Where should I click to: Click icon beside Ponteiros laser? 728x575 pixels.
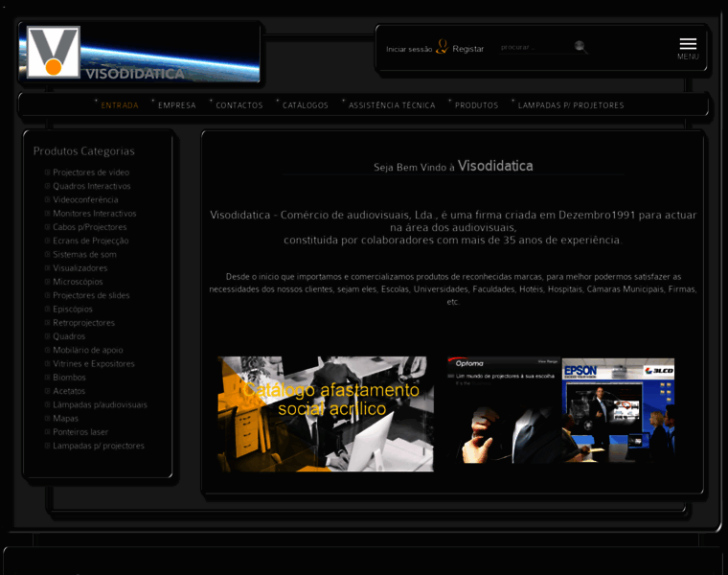47,432
